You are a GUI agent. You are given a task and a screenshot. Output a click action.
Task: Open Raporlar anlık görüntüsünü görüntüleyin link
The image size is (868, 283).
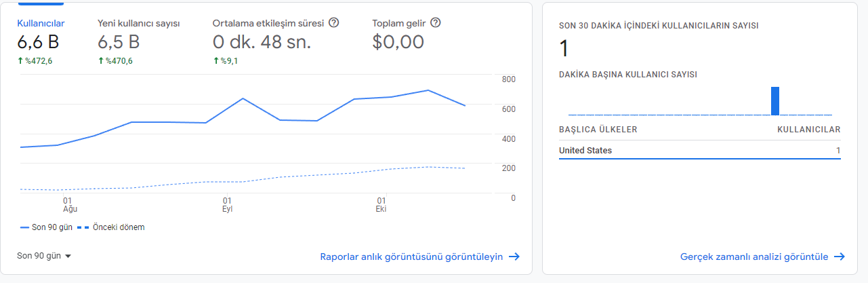coord(411,257)
